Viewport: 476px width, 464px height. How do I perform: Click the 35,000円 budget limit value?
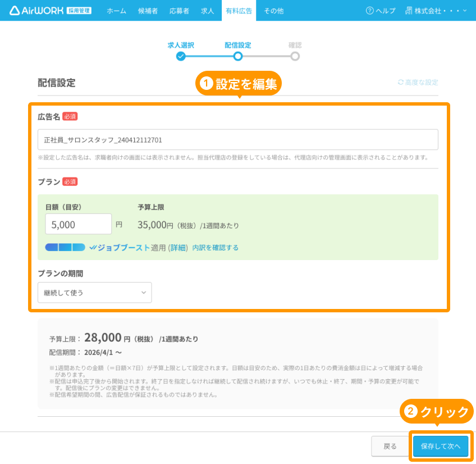[x=155, y=225]
